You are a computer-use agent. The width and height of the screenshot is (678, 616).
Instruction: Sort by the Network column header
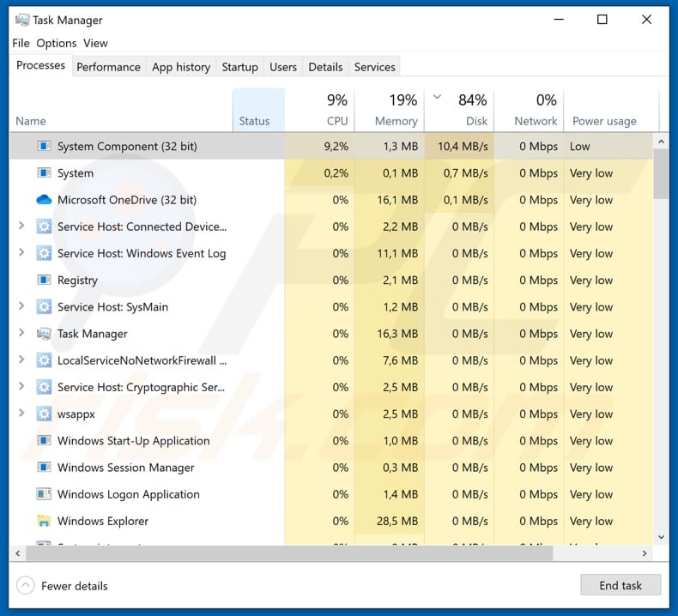tap(529, 110)
